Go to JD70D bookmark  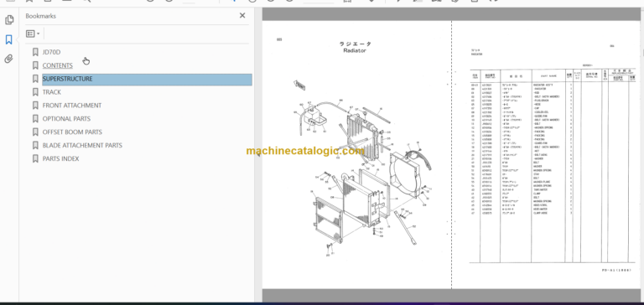coord(51,52)
